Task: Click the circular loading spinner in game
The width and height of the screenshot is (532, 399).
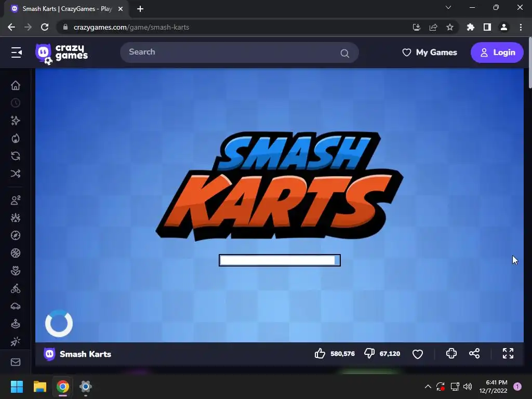Action: click(59, 323)
